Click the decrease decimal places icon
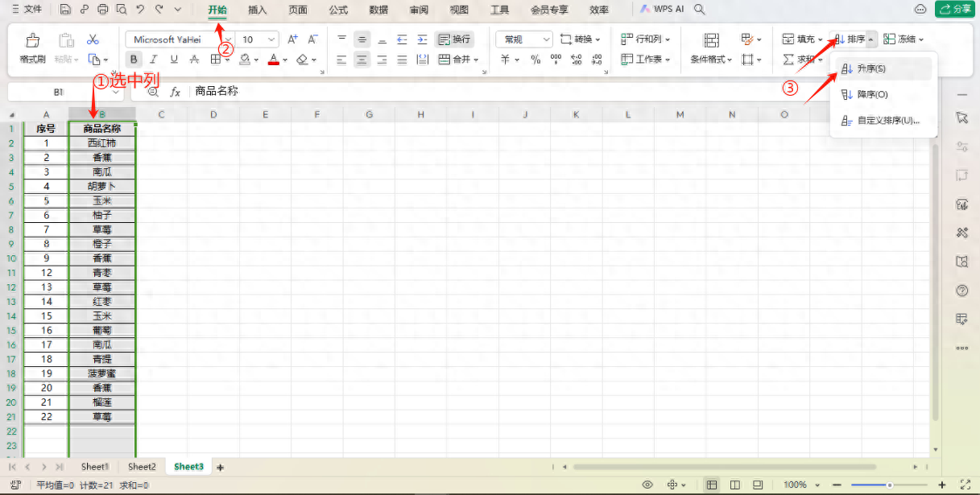 point(596,60)
